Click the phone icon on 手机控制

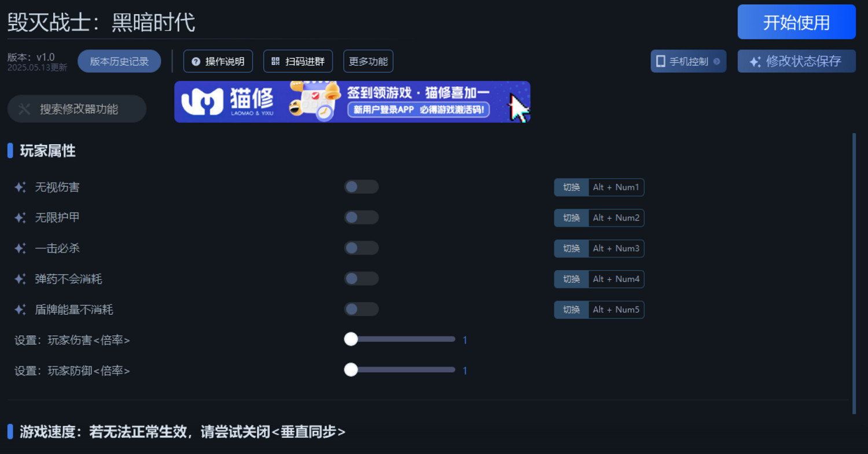click(661, 60)
